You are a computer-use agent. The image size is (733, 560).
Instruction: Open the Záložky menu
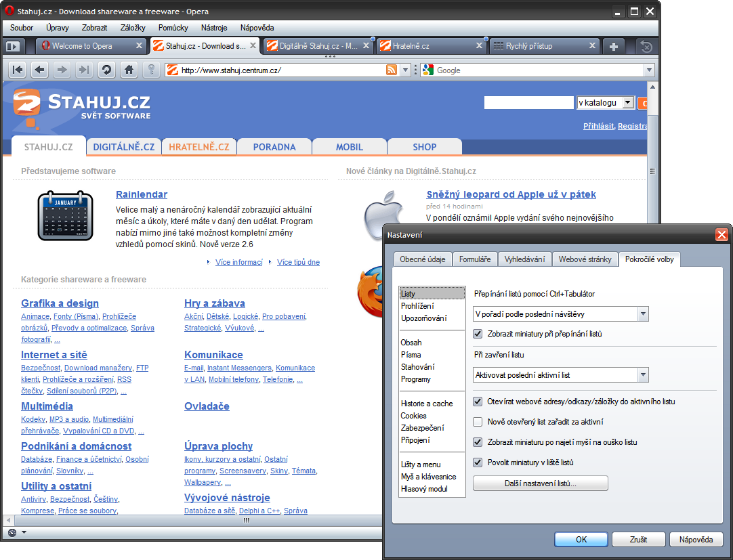click(x=133, y=28)
